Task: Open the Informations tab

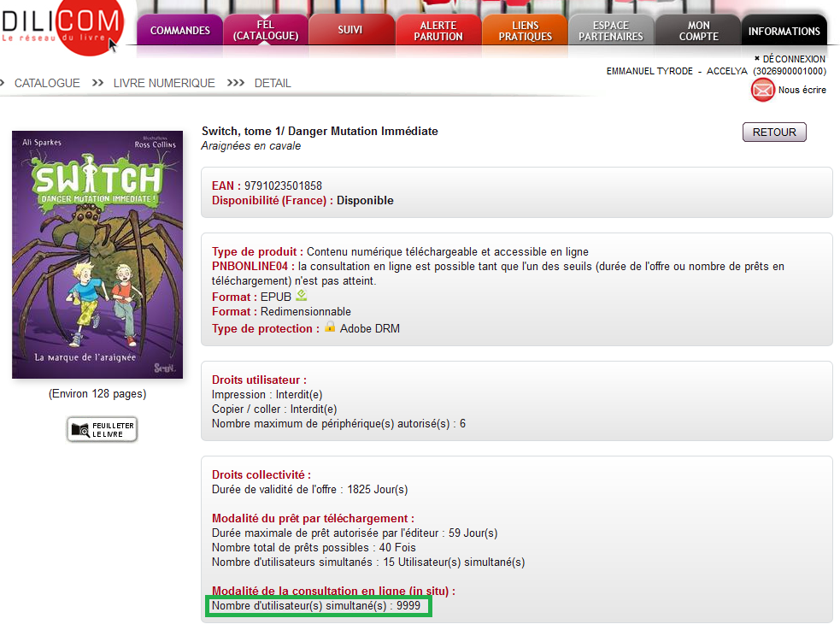Action: pos(784,31)
